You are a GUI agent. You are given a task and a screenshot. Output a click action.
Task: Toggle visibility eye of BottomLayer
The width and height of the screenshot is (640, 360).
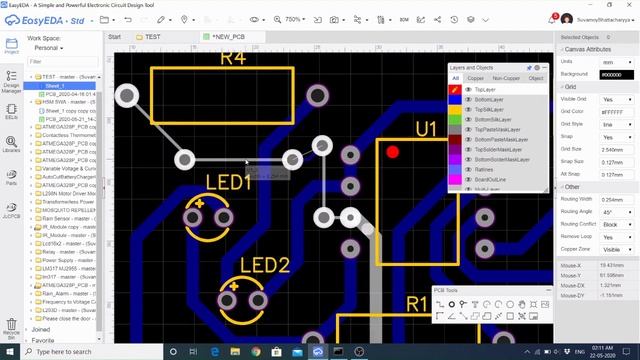point(468,100)
